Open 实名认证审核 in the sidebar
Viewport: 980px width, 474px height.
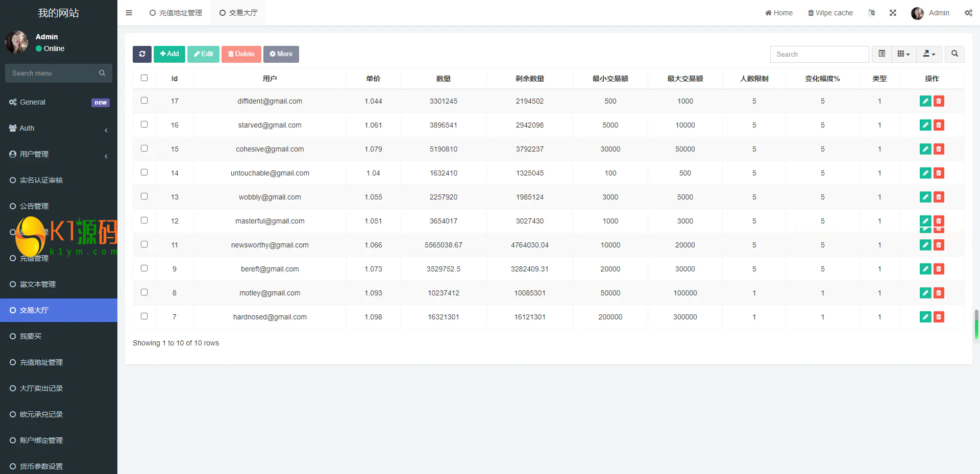(59, 180)
